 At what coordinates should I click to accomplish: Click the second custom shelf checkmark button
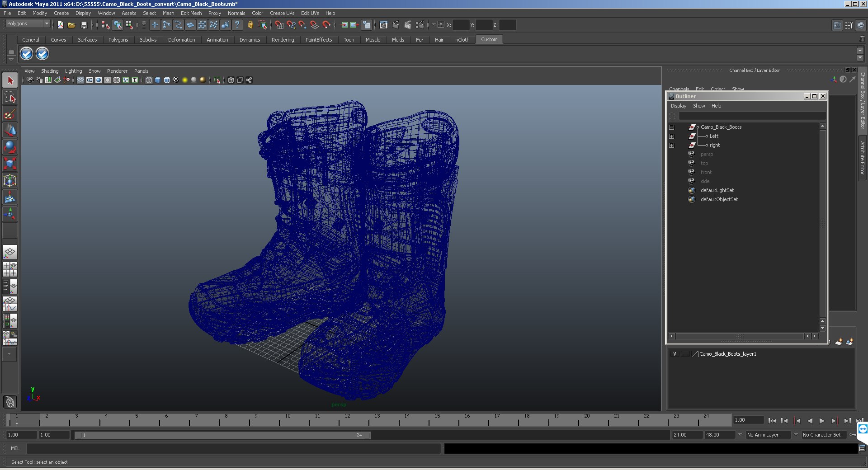click(42, 54)
